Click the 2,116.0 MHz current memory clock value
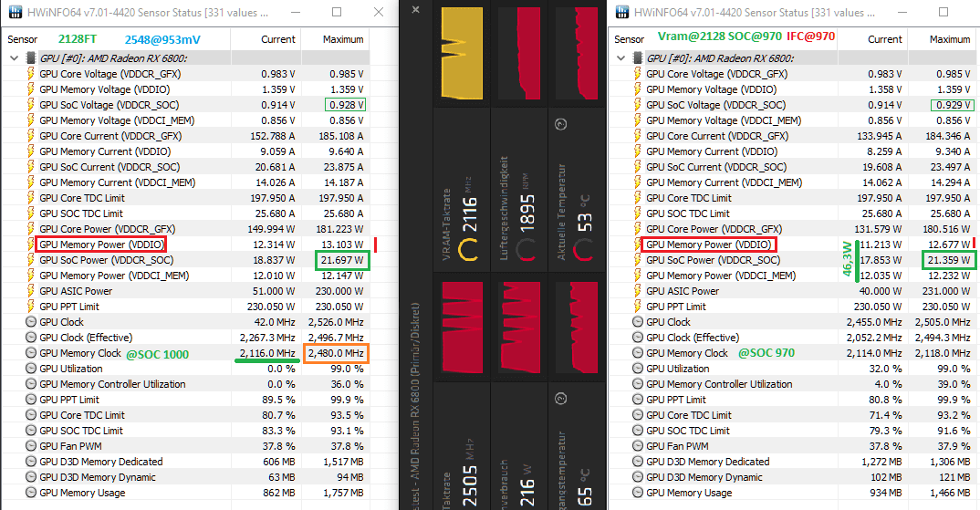 267,353
